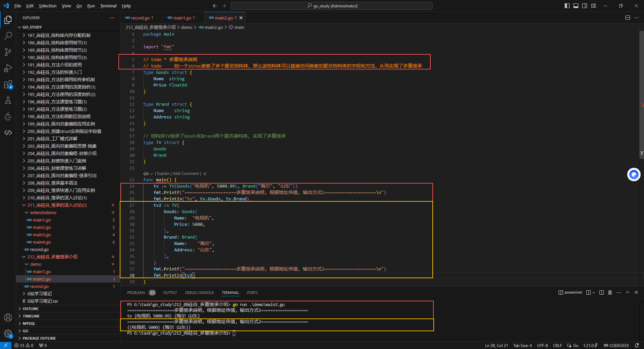Open the Accounts menu icon
This screenshot has width=644, height=349.
coord(8,317)
